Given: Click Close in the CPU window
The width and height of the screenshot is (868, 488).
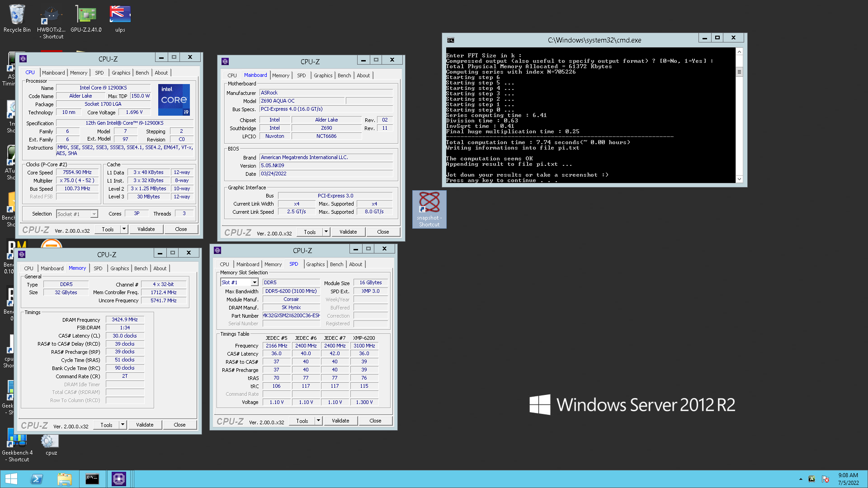Looking at the screenshot, I should (x=181, y=229).
